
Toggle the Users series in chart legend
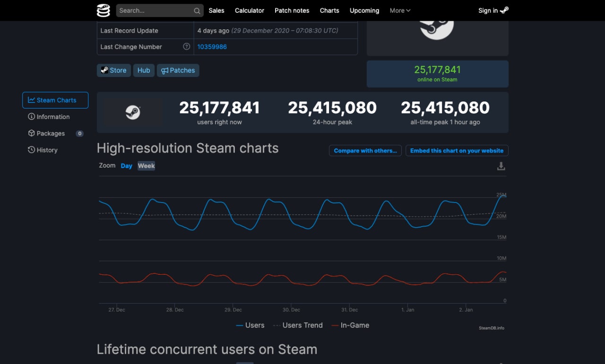pyautogui.click(x=250, y=325)
